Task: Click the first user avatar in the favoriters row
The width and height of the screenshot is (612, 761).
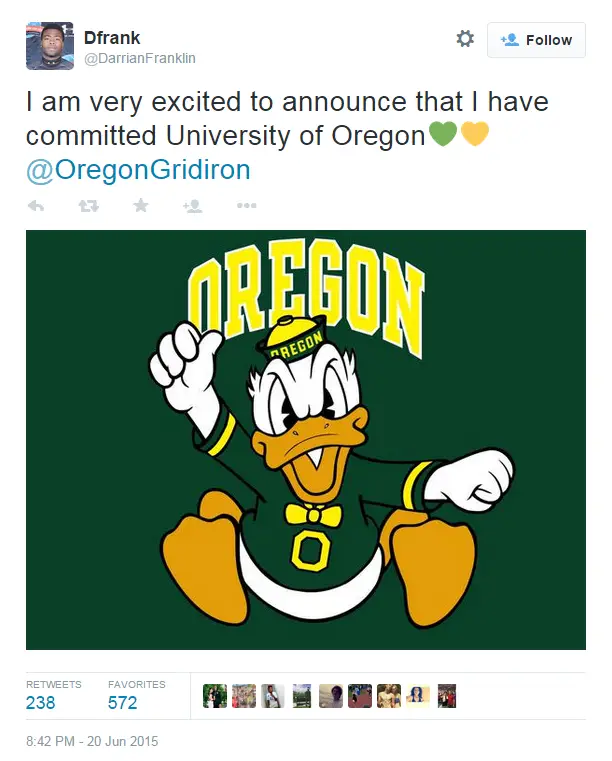Action: (214, 696)
